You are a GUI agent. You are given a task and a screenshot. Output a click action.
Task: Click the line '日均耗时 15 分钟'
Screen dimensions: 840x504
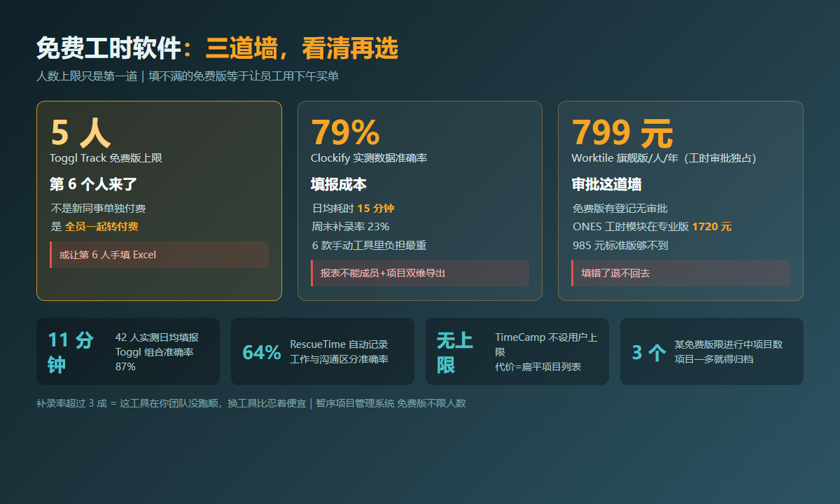[353, 208]
